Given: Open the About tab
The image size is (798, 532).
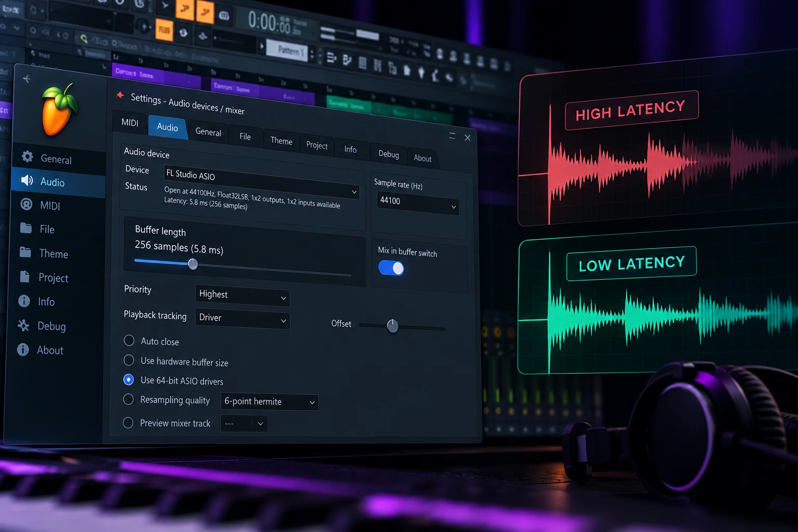Looking at the screenshot, I should click(422, 158).
